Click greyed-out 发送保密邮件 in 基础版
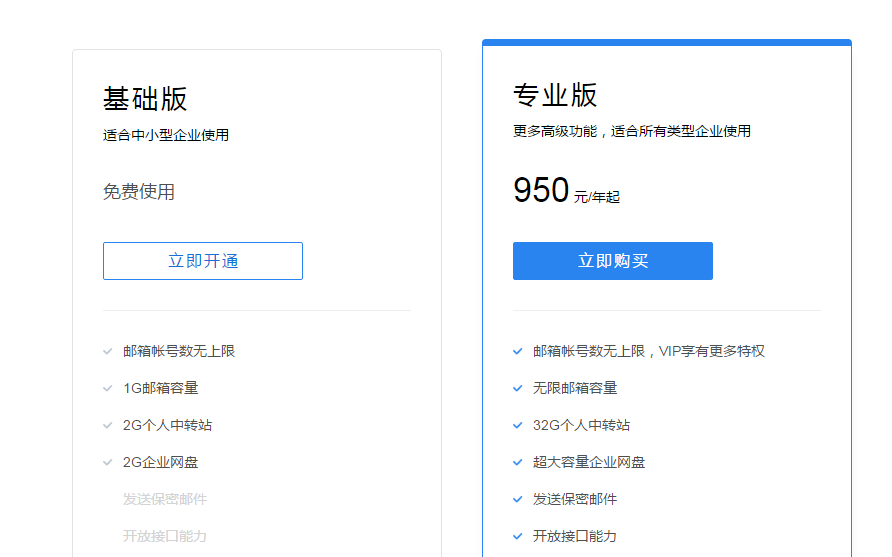The width and height of the screenshot is (892, 557). coord(165,499)
